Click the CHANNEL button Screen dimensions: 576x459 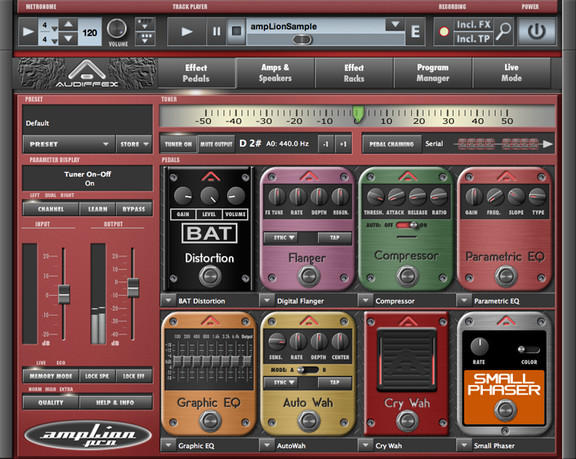click(x=51, y=209)
